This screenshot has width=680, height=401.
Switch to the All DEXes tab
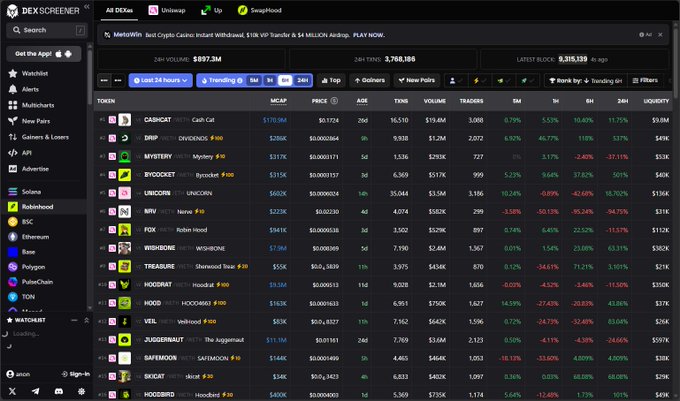point(119,10)
